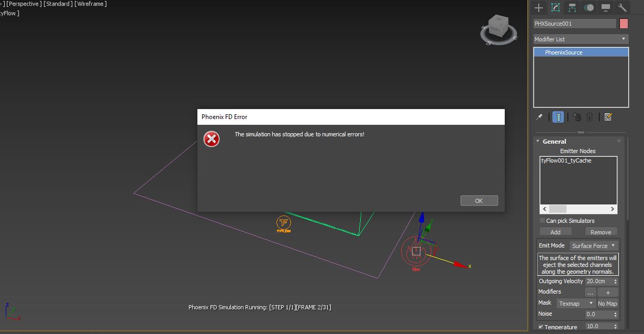Open the Standard viewport label menu

click(x=58, y=4)
